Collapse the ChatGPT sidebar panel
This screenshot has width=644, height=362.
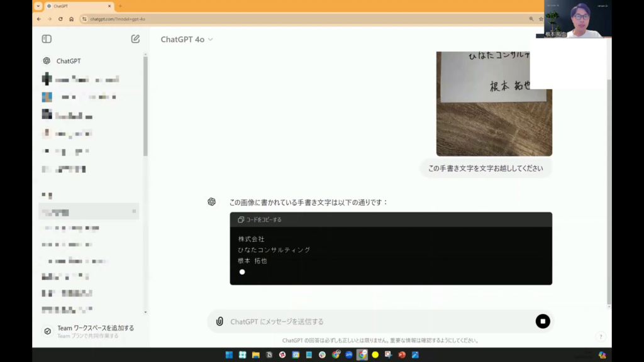pyautogui.click(x=47, y=39)
